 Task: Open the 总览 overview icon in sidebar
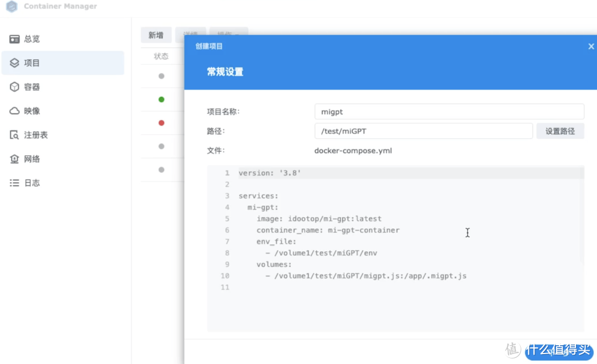point(15,39)
